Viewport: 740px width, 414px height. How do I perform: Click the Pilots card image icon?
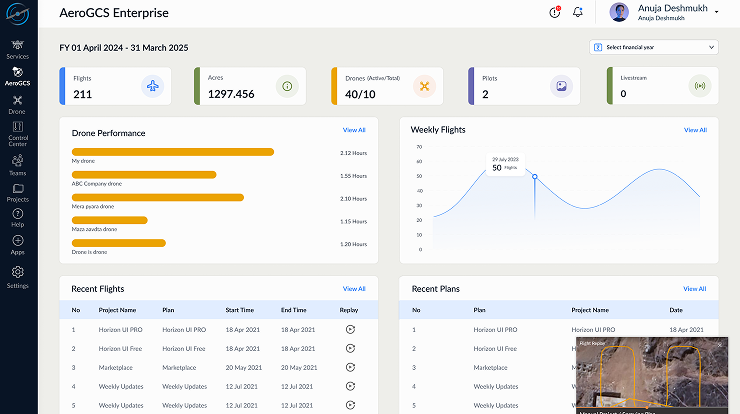[561, 86]
